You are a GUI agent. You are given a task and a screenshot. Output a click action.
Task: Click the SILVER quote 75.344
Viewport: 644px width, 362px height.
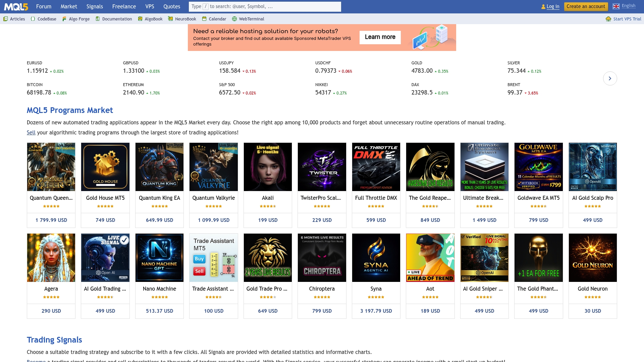click(517, 71)
